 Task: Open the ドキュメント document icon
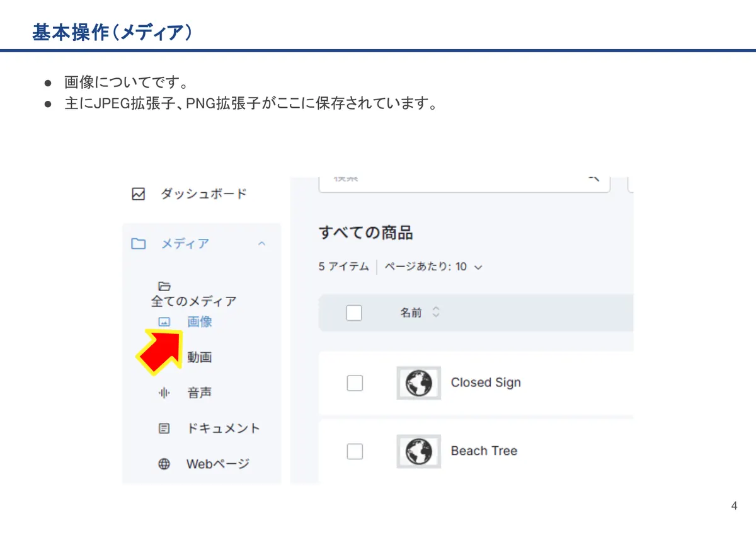[x=164, y=429]
